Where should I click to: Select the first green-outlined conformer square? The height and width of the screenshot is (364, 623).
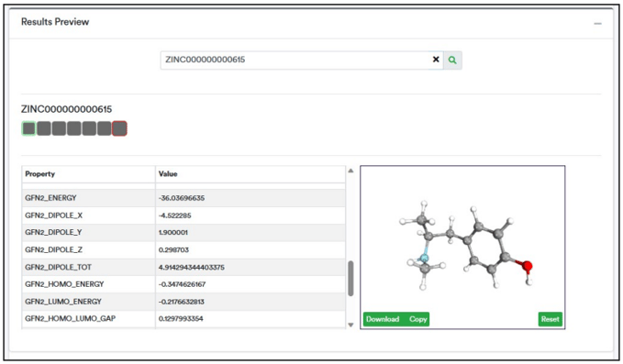coord(28,128)
